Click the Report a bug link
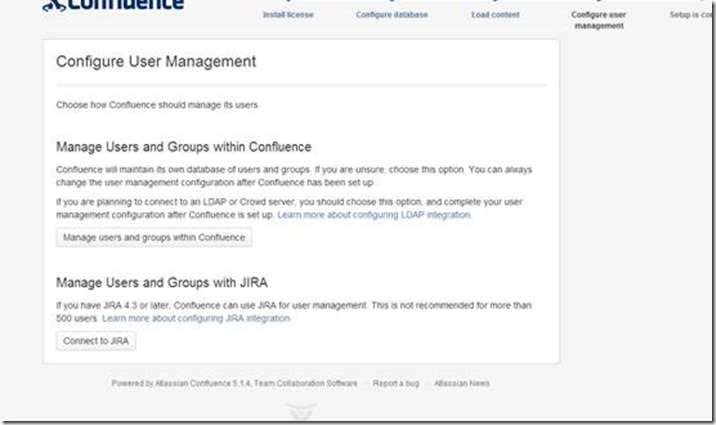This screenshot has width=716, height=425. (x=396, y=383)
